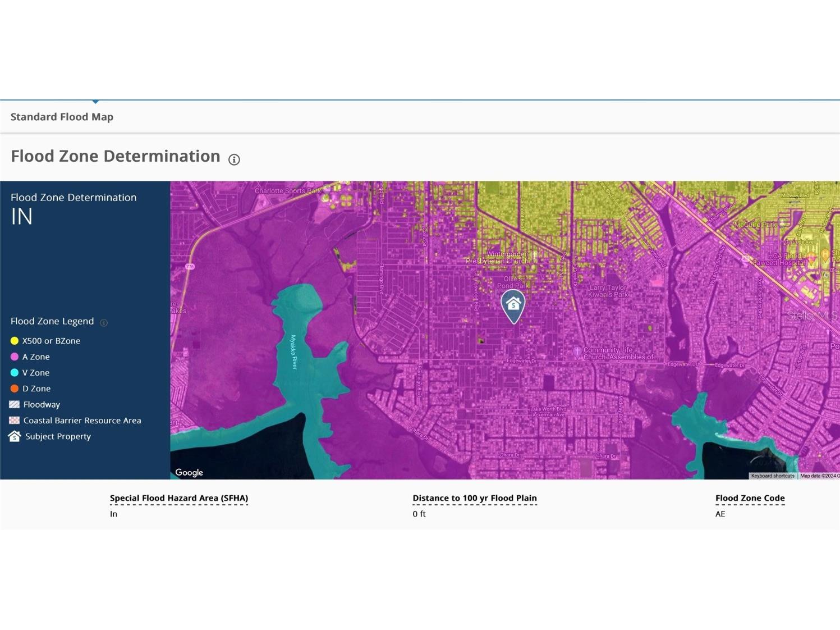The image size is (840, 630).
Task: Click the Flood Zone Code label
Action: pyautogui.click(x=750, y=498)
